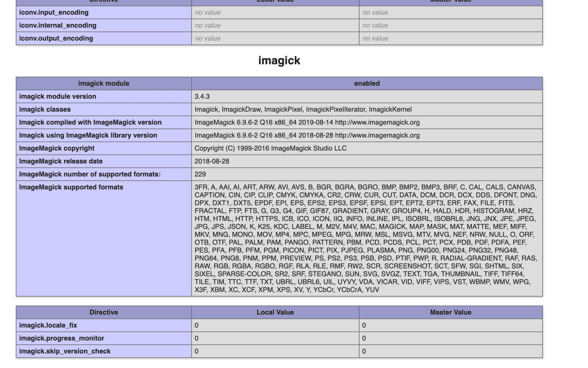Click the imagick section heading

click(x=279, y=60)
